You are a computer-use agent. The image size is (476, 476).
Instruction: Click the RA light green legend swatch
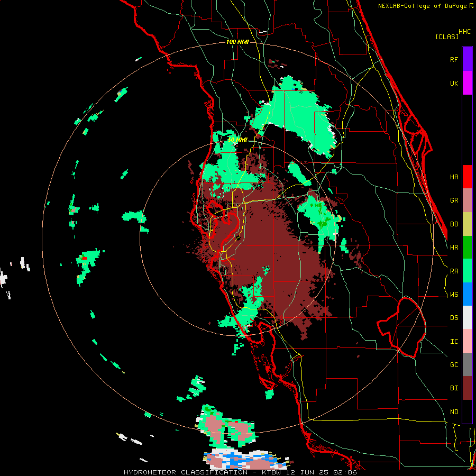click(467, 271)
